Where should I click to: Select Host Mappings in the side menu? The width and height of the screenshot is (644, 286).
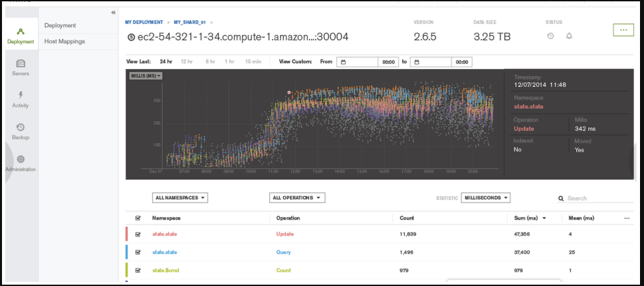(x=64, y=41)
